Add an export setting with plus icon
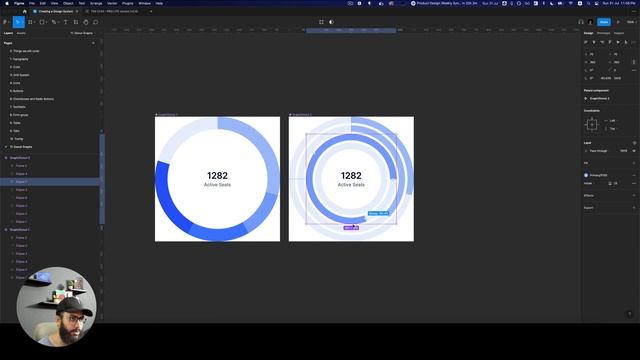The width and height of the screenshot is (640, 360). pos(634,208)
